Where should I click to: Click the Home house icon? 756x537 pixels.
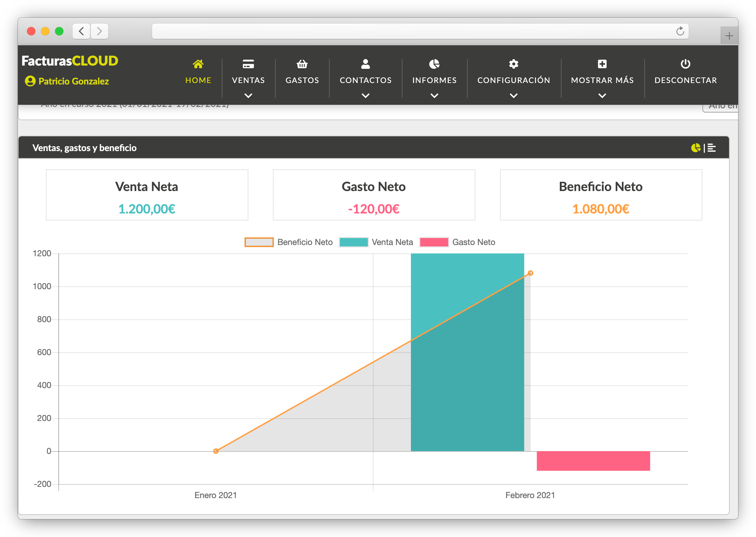click(198, 64)
